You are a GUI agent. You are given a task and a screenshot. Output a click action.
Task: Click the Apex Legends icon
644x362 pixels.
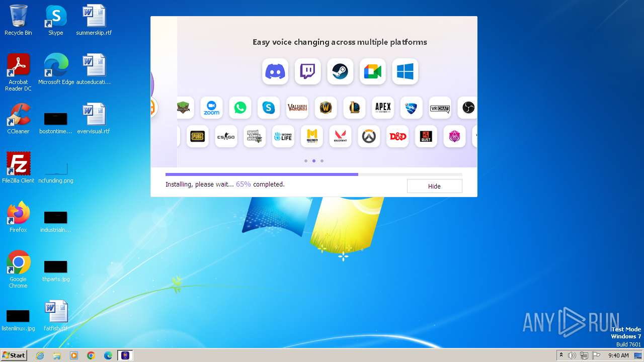pos(383,108)
